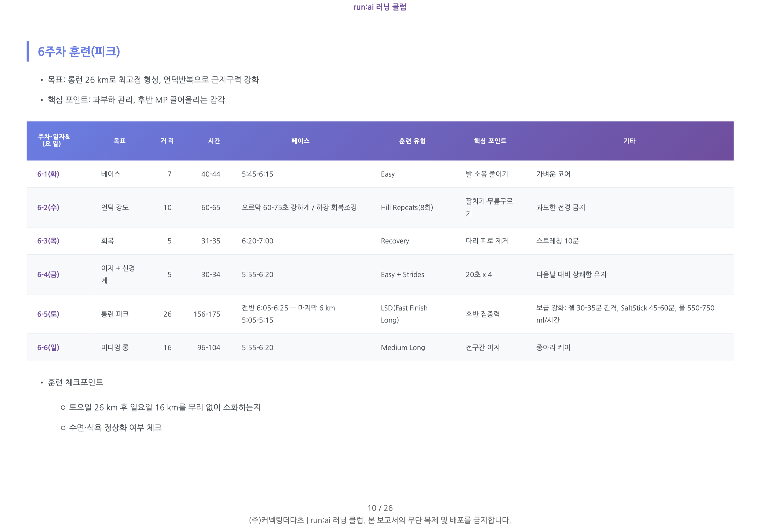764x532 pixels.
Task: Click the LSD(Fast Finish Long) cell
Action: coord(404,314)
